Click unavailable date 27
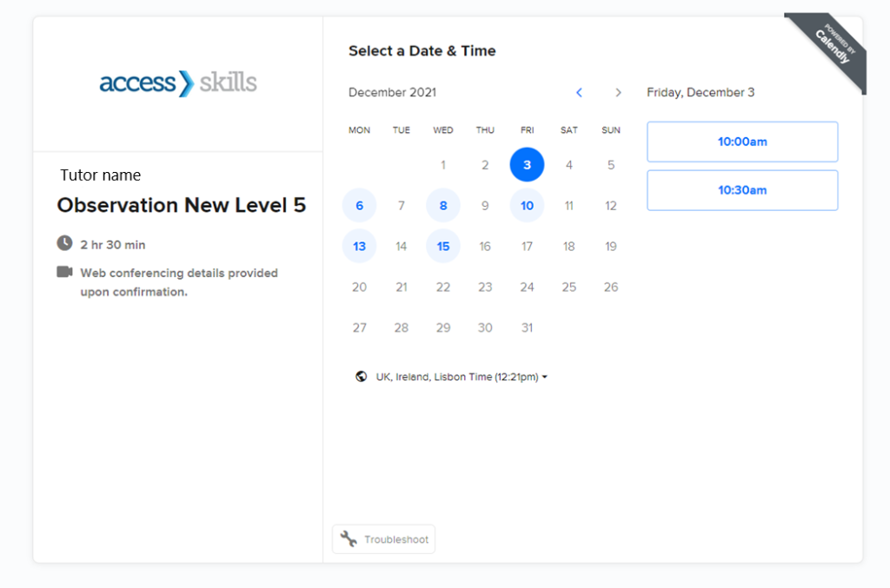890x588 pixels. pos(359,327)
